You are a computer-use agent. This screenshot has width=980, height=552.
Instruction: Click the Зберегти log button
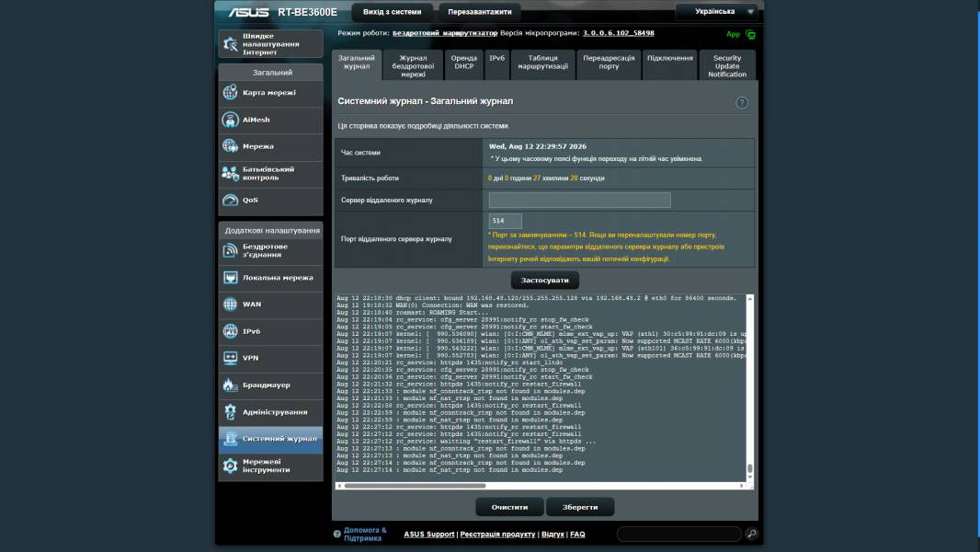pos(580,507)
